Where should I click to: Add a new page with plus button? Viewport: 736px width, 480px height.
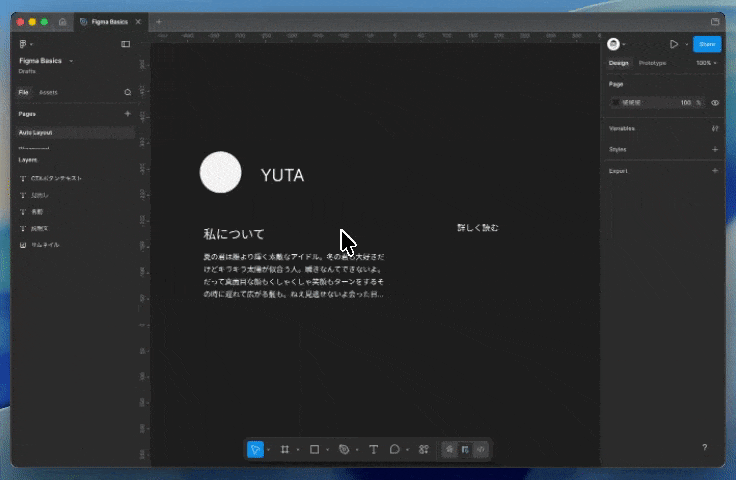tap(127, 114)
